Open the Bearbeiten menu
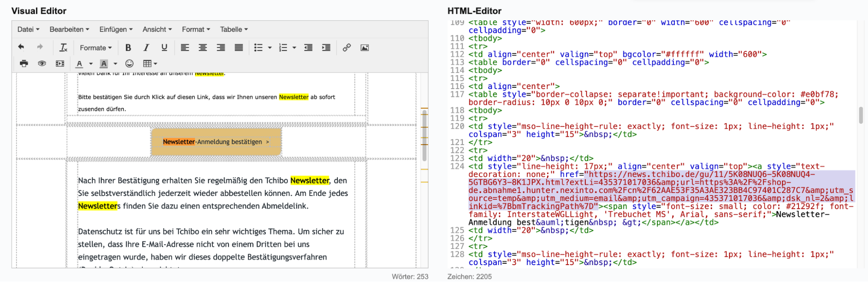 [69, 29]
